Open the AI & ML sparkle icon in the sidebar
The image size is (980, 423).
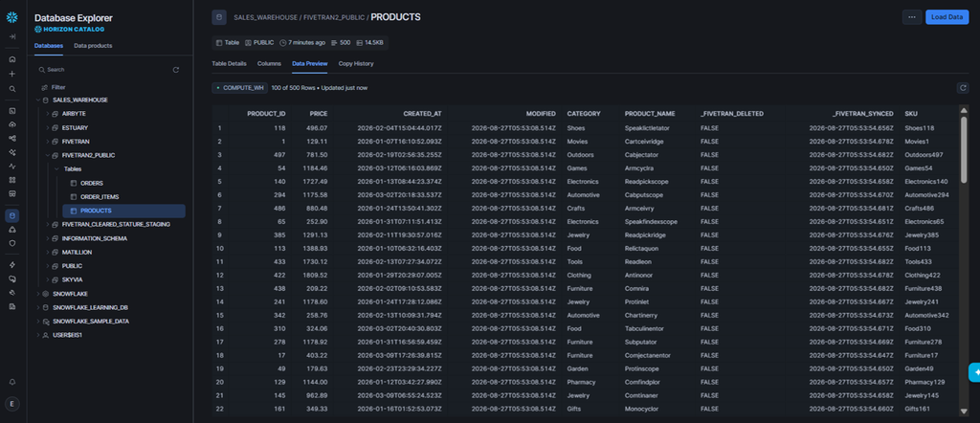[x=11, y=152]
